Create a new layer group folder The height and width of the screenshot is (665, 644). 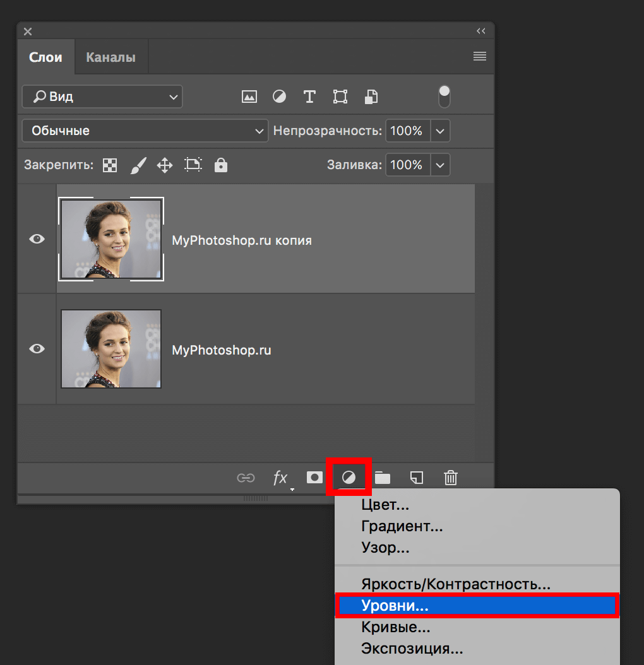tap(383, 478)
